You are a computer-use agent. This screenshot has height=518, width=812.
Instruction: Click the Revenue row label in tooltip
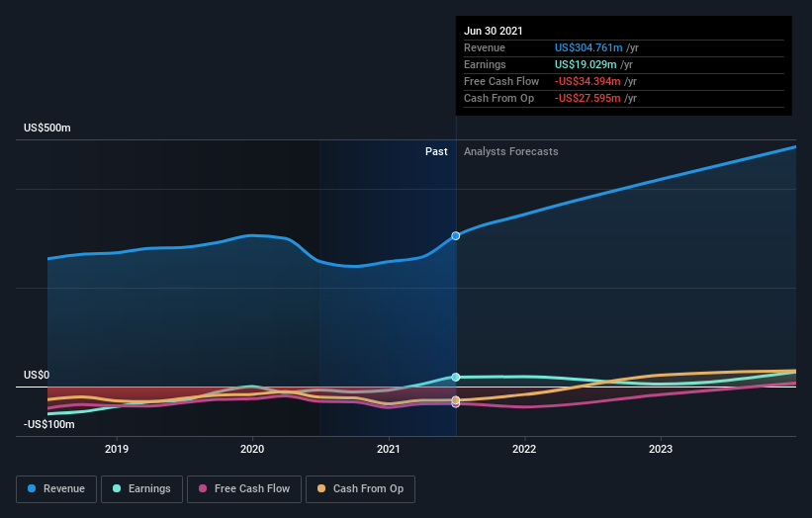485,48
